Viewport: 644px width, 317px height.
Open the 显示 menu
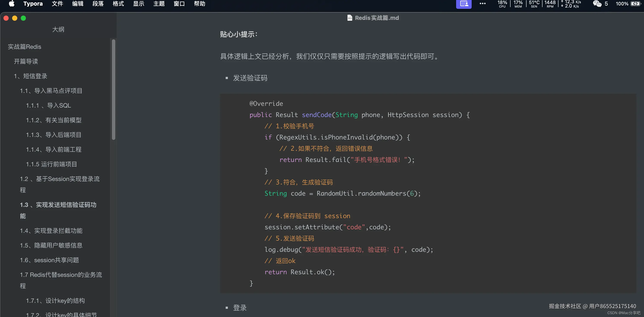point(138,3)
